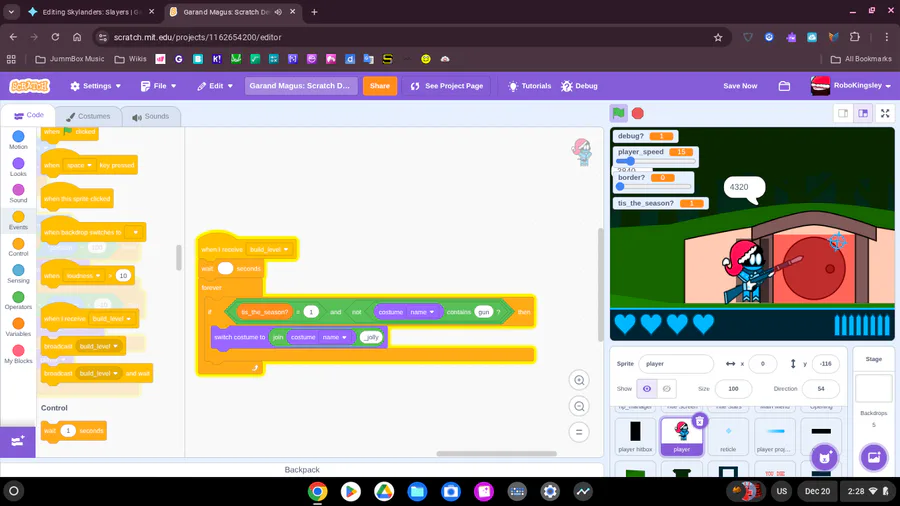
Task: Click the green flag to run project
Action: point(618,114)
